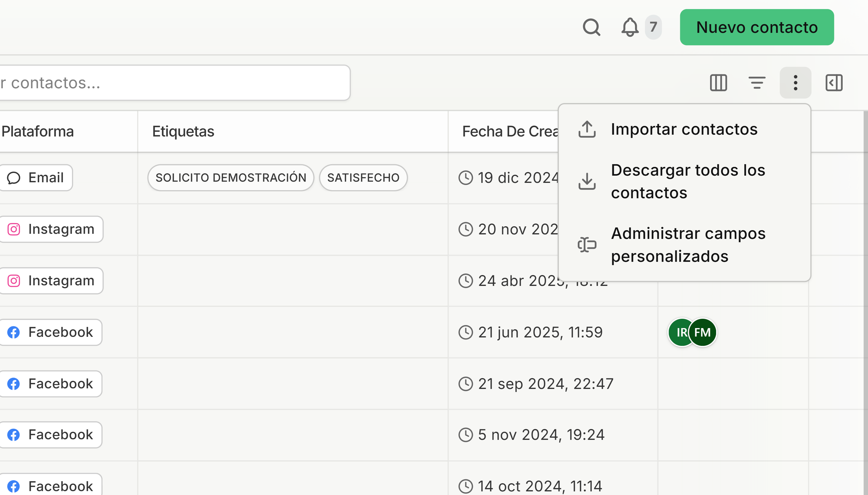Open the column visibility icon
This screenshot has height=495, width=868.
pyautogui.click(x=718, y=82)
